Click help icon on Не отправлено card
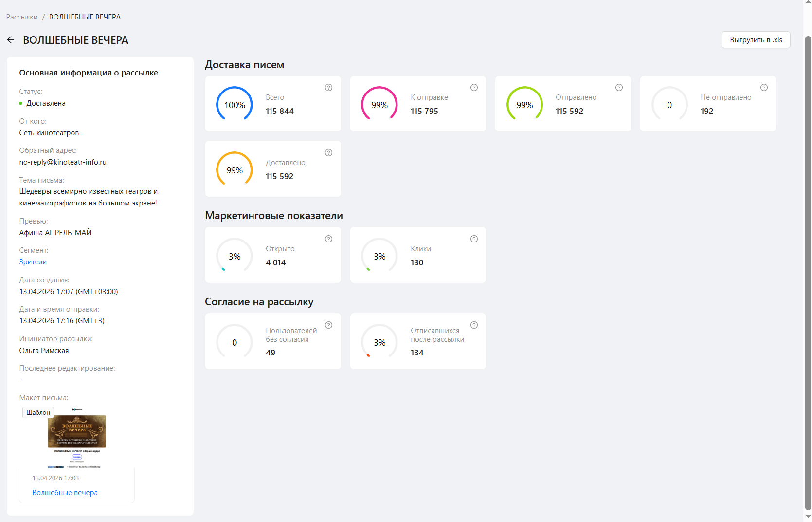 pos(764,88)
